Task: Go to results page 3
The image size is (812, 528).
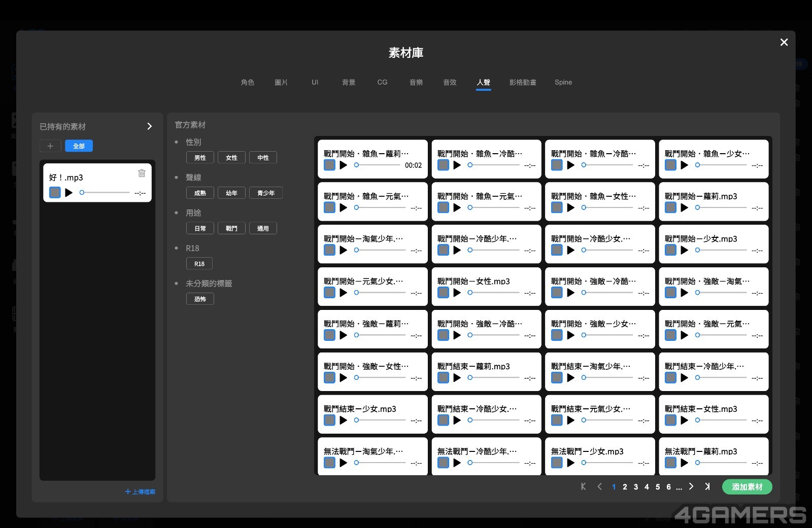Action: pos(636,487)
